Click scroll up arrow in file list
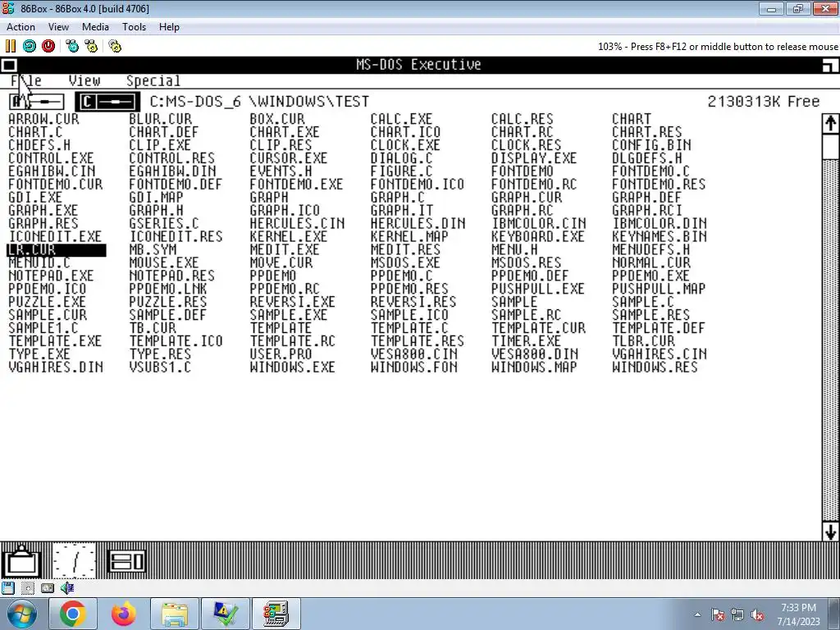This screenshot has height=630, width=840. coord(830,124)
